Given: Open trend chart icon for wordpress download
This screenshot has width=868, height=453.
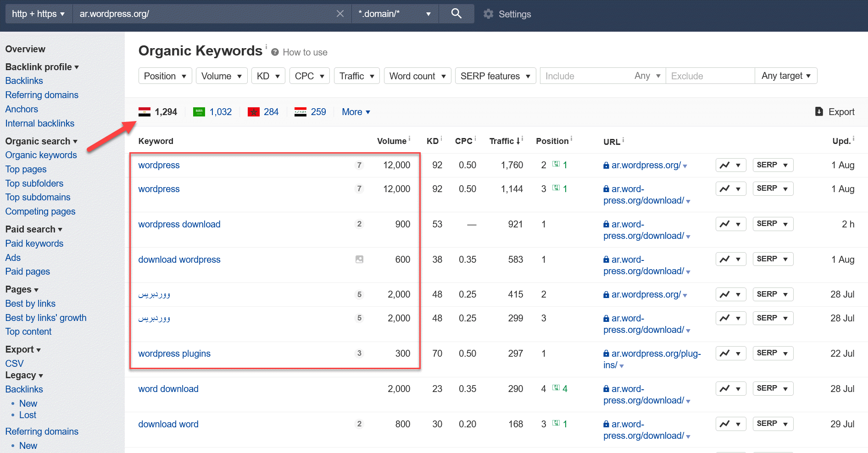Looking at the screenshot, I should [725, 224].
